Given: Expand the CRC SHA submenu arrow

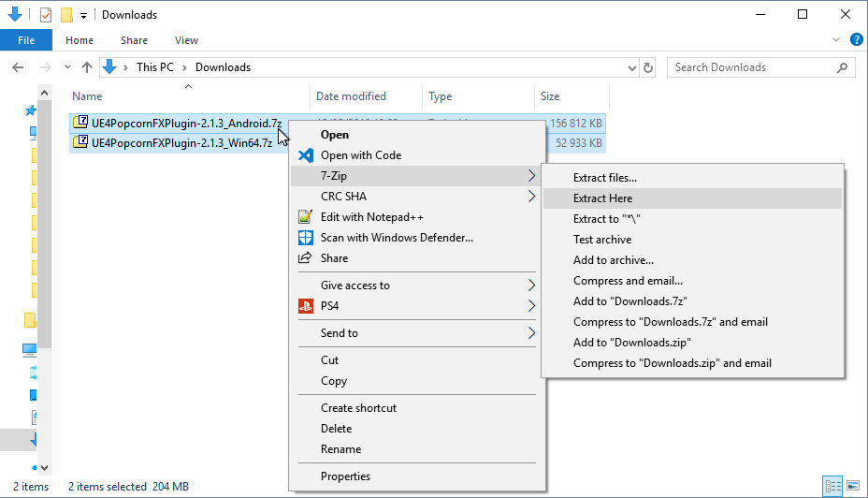Looking at the screenshot, I should tap(531, 197).
